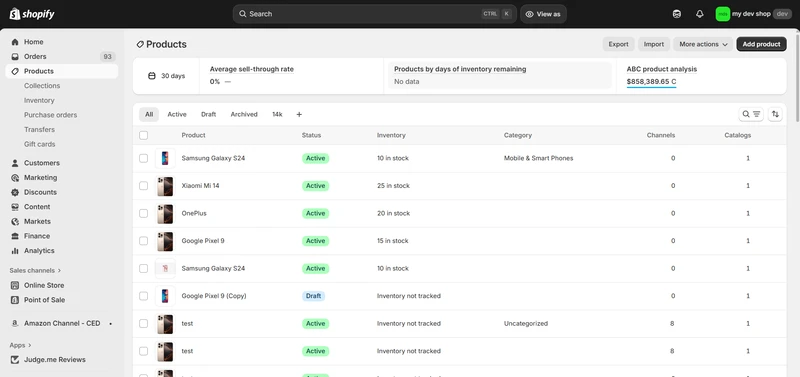Screen dimensions: 800x377
Task: Open the my dev shop account menu
Action: (754, 14)
